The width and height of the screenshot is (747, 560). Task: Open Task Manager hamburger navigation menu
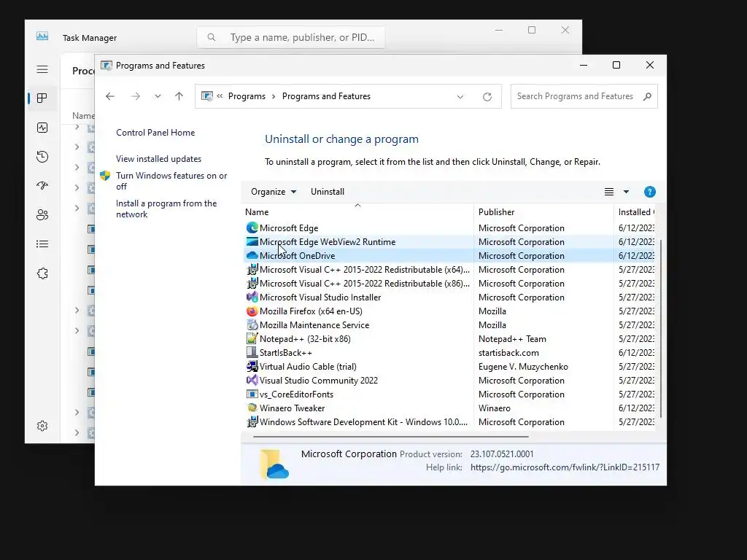[x=42, y=69]
